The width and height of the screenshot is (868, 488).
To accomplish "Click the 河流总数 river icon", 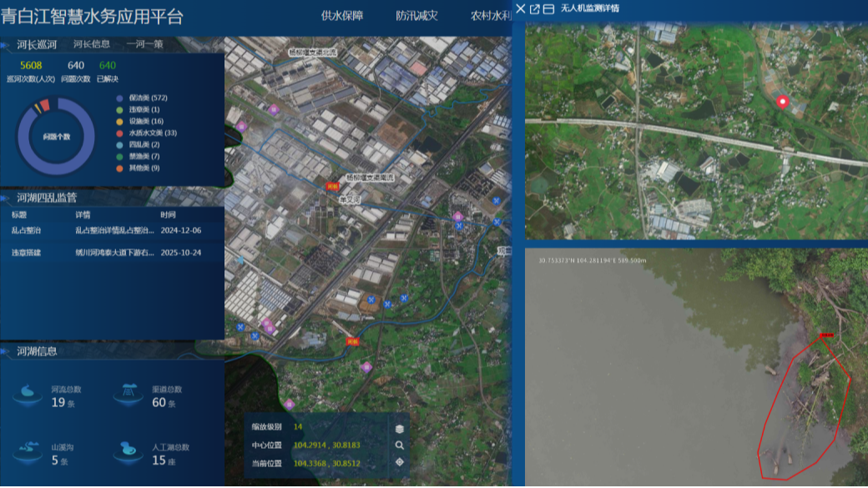I will [x=28, y=394].
